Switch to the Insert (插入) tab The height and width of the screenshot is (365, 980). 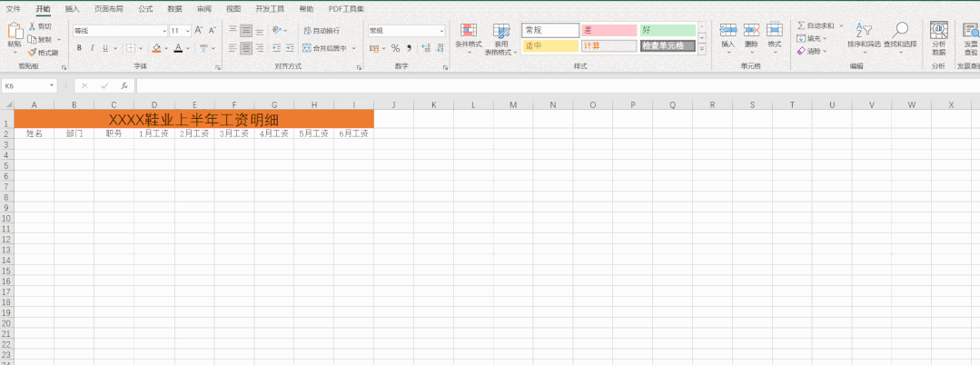click(73, 9)
